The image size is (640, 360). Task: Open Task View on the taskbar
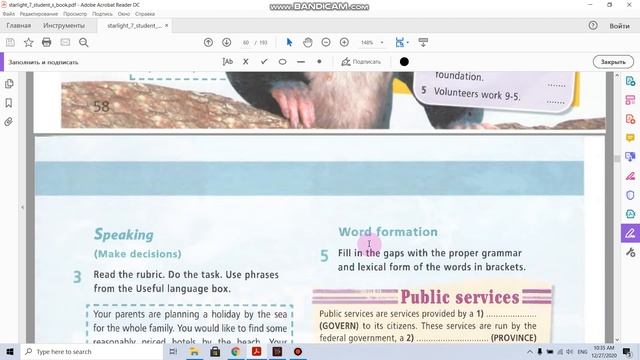tap(173, 351)
